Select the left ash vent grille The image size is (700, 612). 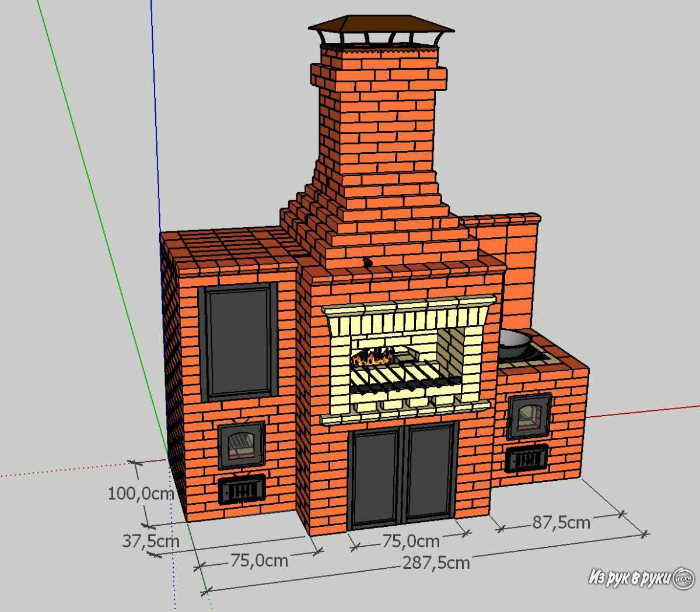(242, 490)
